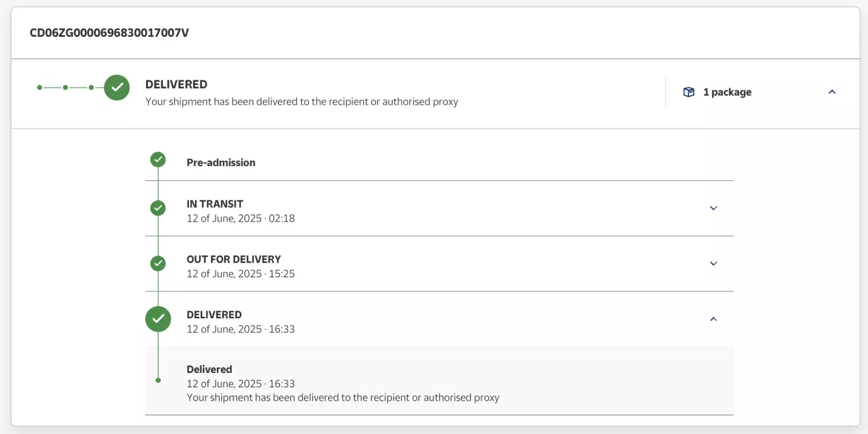The width and height of the screenshot is (868, 434).
Task: Click the IN TRANSIT row title
Action: (x=215, y=204)
